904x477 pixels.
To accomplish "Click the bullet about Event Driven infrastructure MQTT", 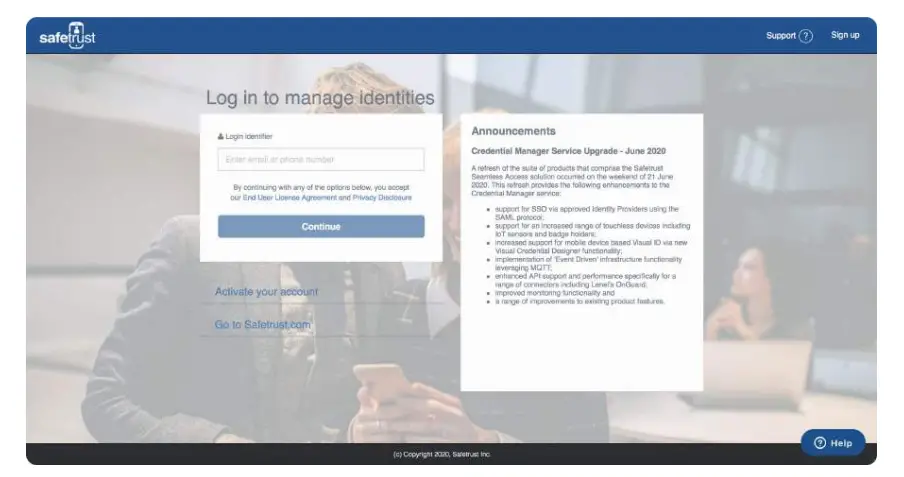I will (588, 264).
